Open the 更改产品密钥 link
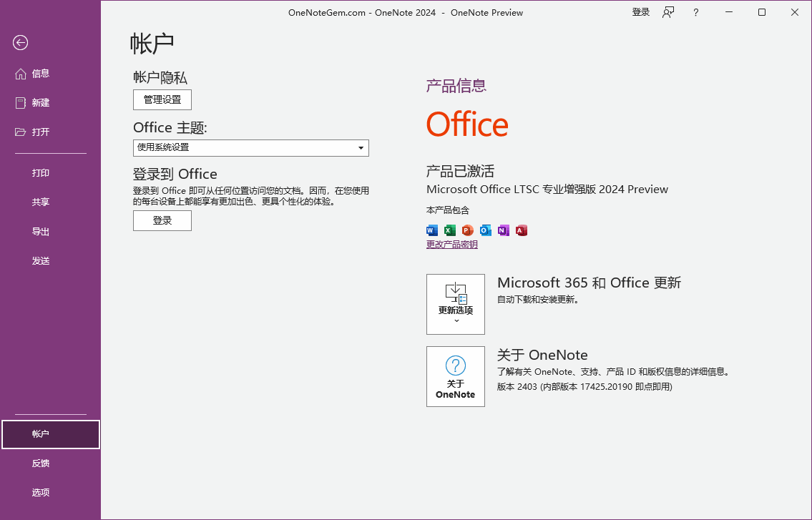The image size is (812, 520). (451, 245)
